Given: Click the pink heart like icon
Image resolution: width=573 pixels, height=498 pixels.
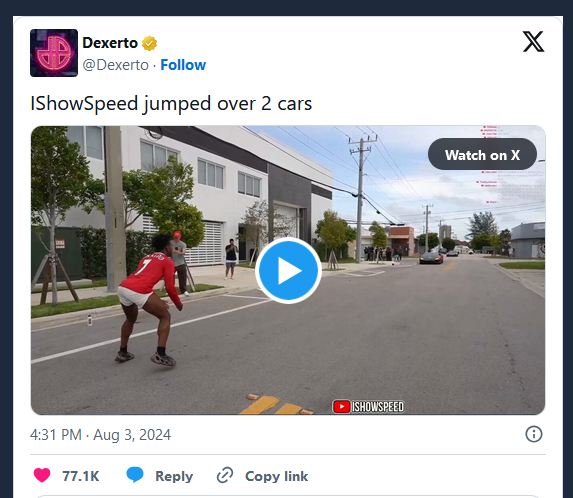Looking at the screenshot, I should tap(42, 475).
